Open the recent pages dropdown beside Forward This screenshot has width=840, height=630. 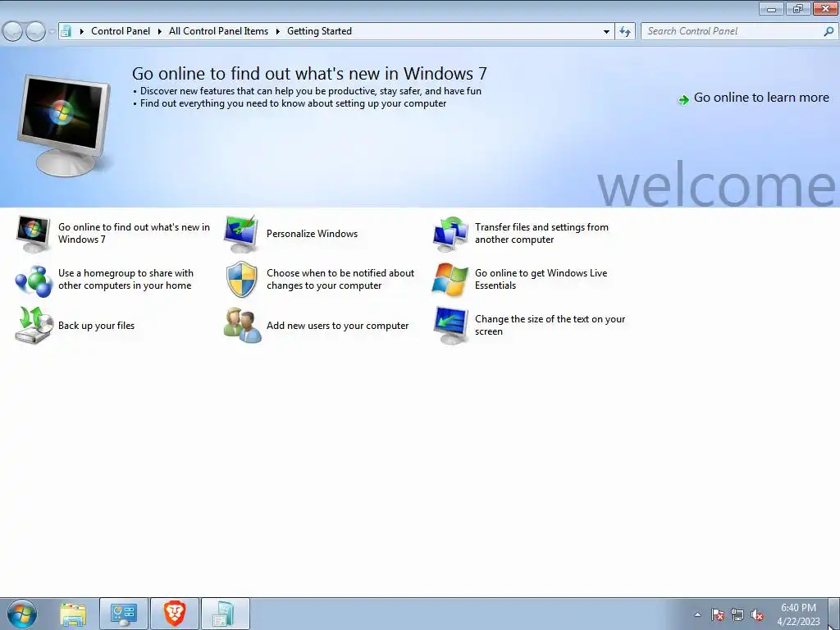click(52, 32)
